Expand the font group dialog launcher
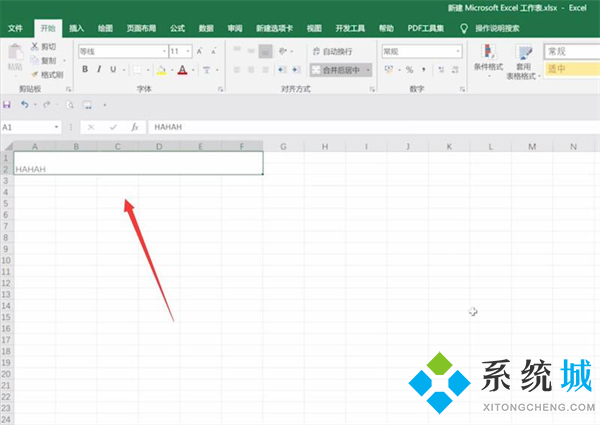This screenshot has width=600, height=425. tap(220, 89)
